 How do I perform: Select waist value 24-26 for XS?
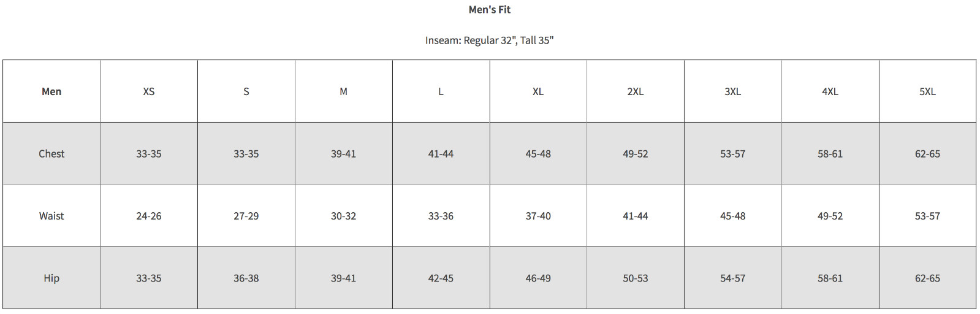coord(149,216)
